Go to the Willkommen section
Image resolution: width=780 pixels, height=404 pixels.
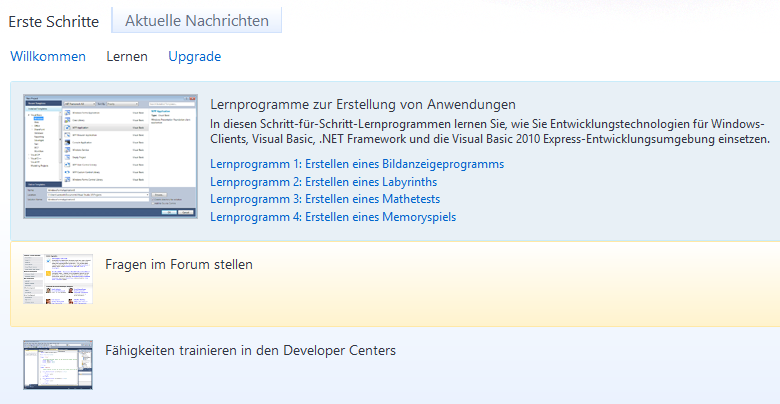point(48,57)
